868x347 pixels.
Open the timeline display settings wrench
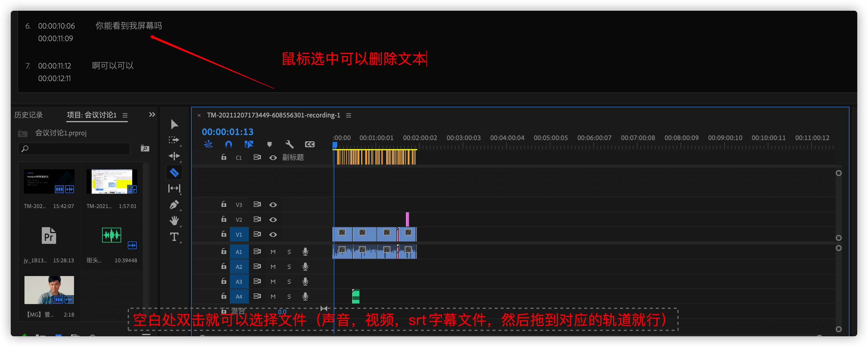pyautogui.click(x=290, y=144)
